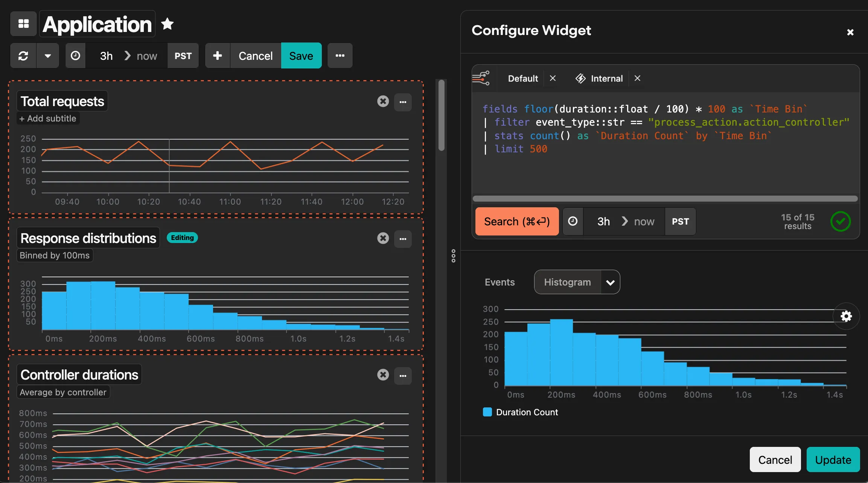Toggle the Duration Count legend entry
The height and width of the screenshot is (483, 868).
(520, 412)
